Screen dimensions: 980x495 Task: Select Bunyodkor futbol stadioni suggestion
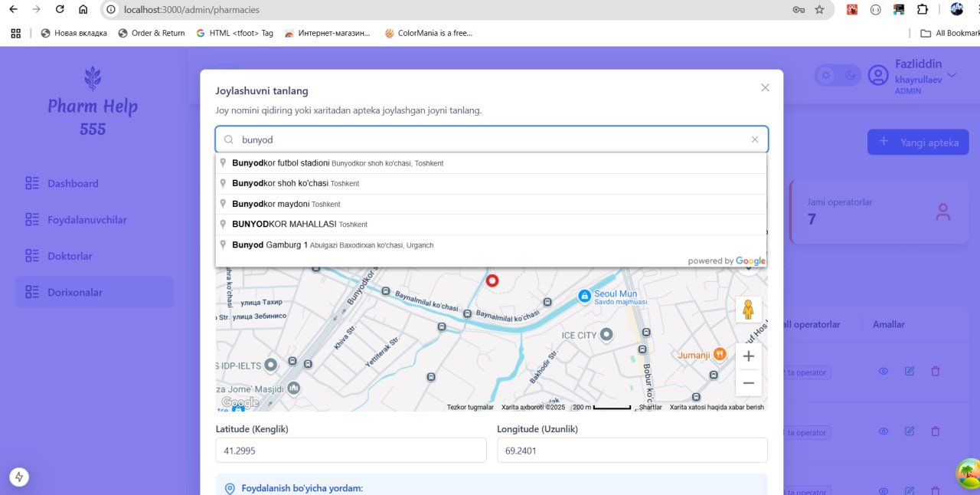click(x=491, y=163)
